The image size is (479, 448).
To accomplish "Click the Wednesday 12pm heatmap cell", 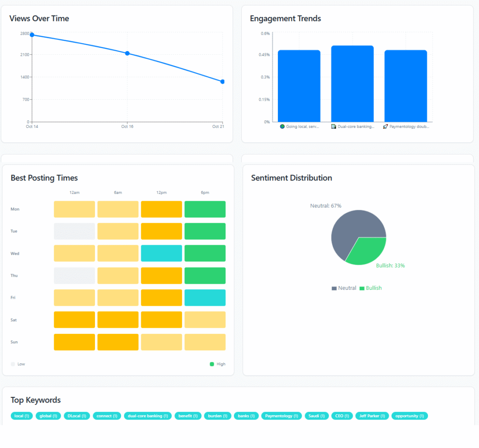I will point(161,253).
